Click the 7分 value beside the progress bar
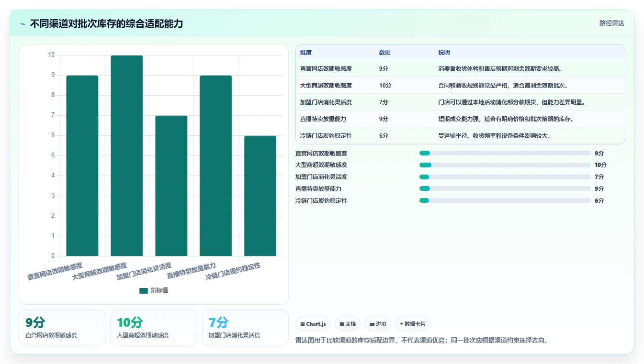Image resolution: width=644 pixels, height=364 pixels. point(599,176)
